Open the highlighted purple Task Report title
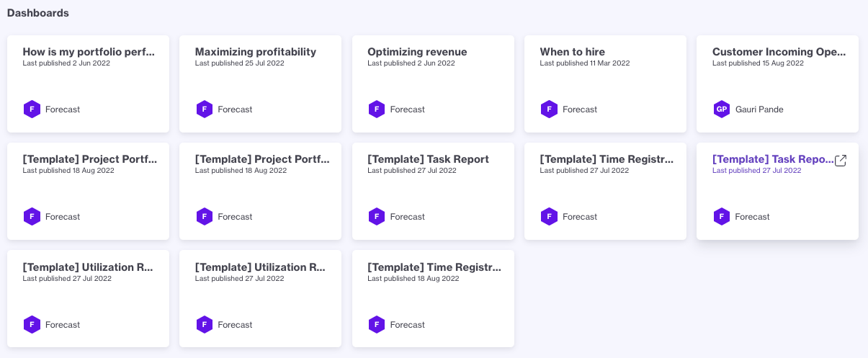868x358 pixels. point(772,159)
